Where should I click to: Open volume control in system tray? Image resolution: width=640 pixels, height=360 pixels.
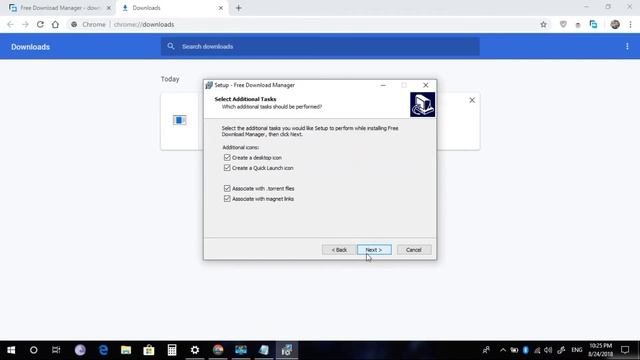coord(548,350)
